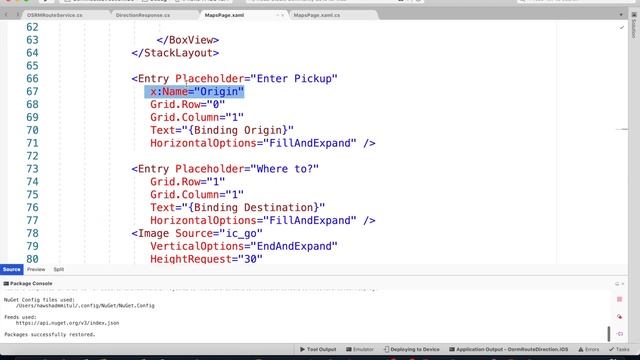Open the Solution side pad
This screenshot has height=360, width=640.
[x=634, y=26]
